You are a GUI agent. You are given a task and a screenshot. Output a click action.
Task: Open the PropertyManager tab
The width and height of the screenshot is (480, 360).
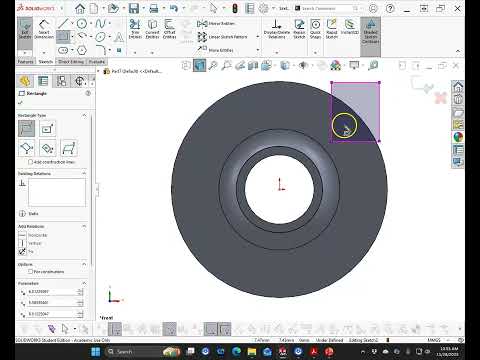pos(43,81)
